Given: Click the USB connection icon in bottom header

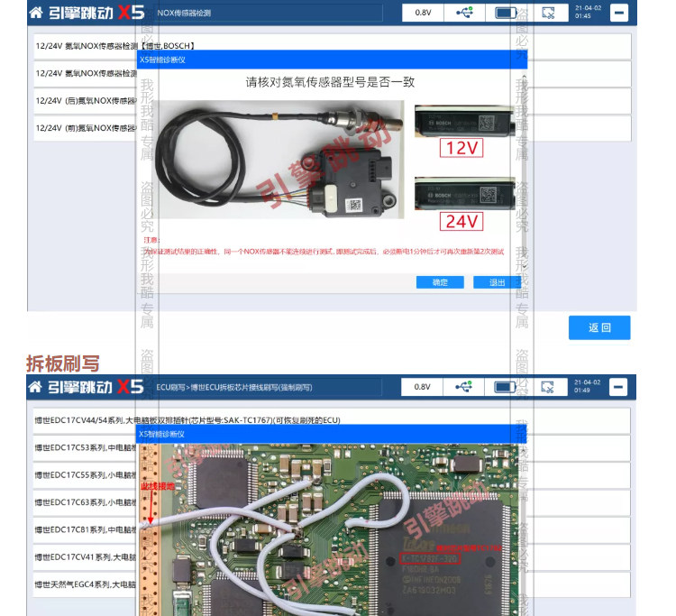Looking at the screenshot, I should [x=463, y=387].
